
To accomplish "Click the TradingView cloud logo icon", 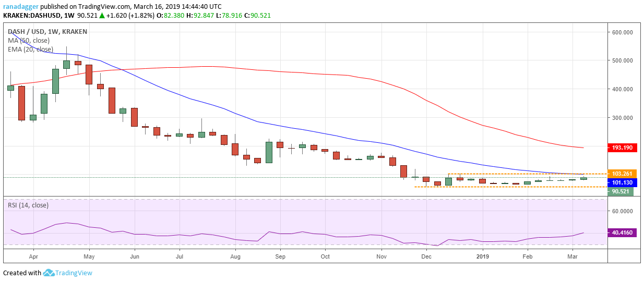I will (x=49, y=273).
